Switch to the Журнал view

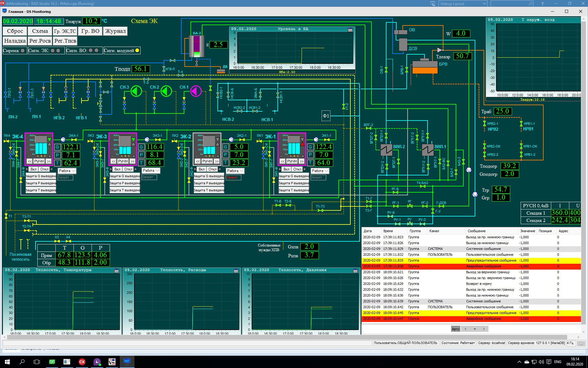[115, 31]
